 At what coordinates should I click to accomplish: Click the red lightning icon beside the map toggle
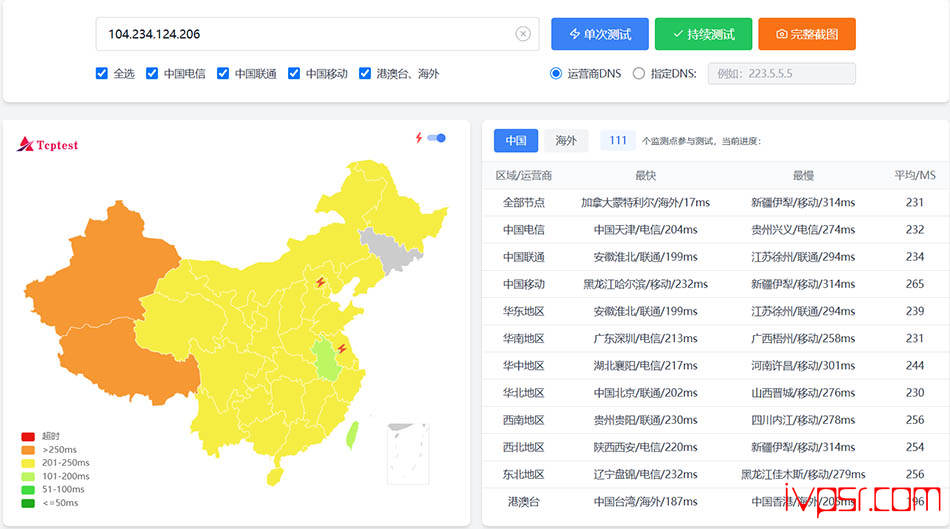point(419,138)
